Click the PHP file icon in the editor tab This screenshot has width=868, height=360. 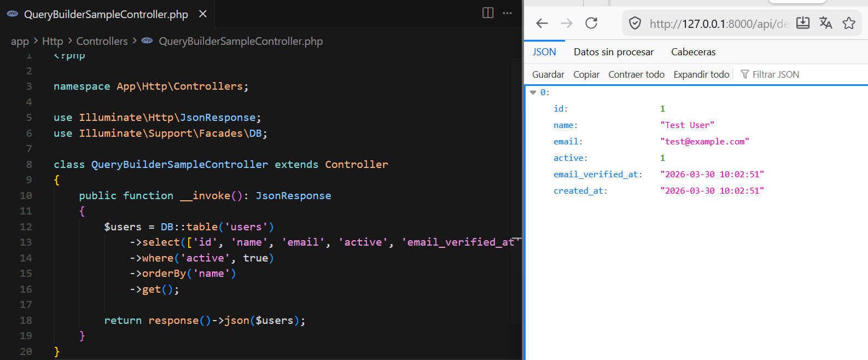coord(13,14)
